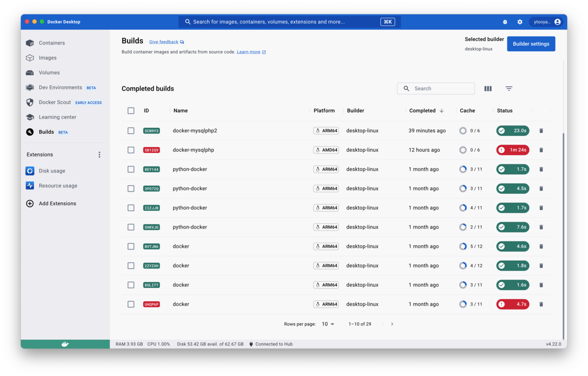
Task: Click the cache usage indicator for build SCN9Y3
Action: tap(463, 130)
